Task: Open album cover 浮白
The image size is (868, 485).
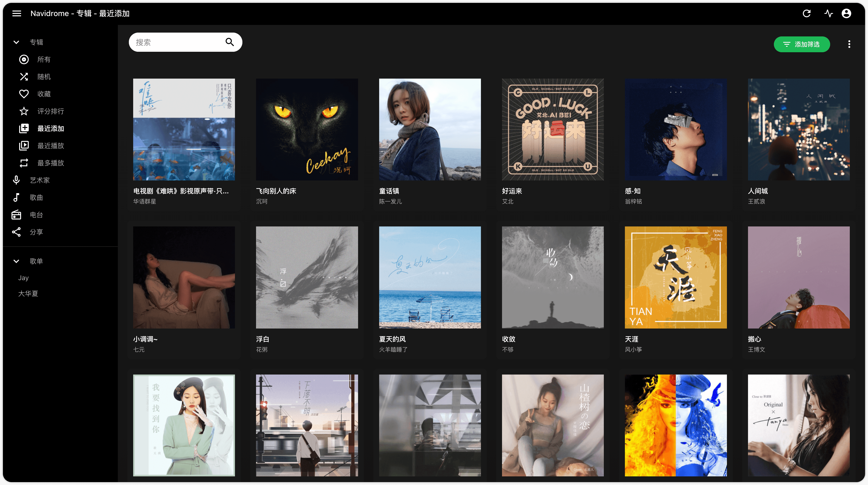Action: (307, 277)
